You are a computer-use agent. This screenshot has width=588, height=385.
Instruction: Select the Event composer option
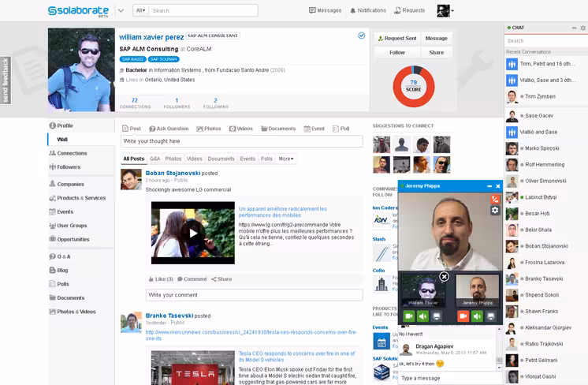click(x=314, y=129)
